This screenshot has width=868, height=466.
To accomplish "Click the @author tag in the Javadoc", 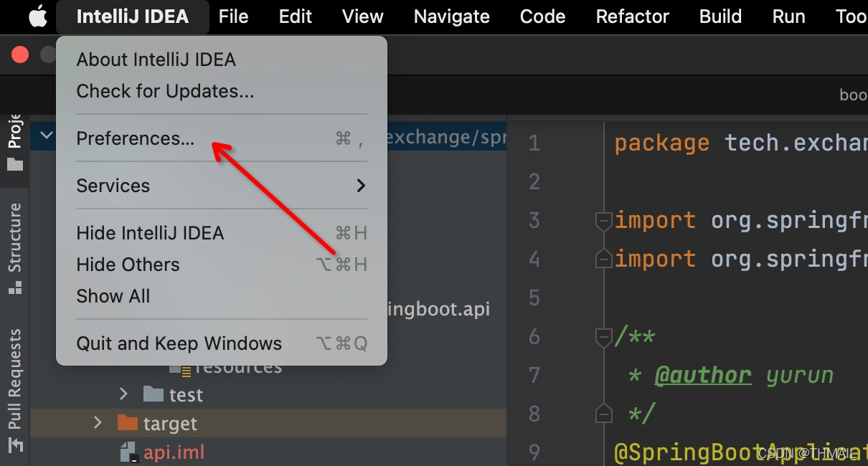I will pyautogui.click(x=703, y=375).
